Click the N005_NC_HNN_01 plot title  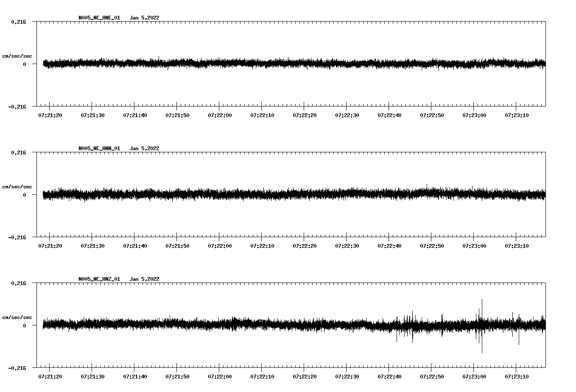pos(99,148)
